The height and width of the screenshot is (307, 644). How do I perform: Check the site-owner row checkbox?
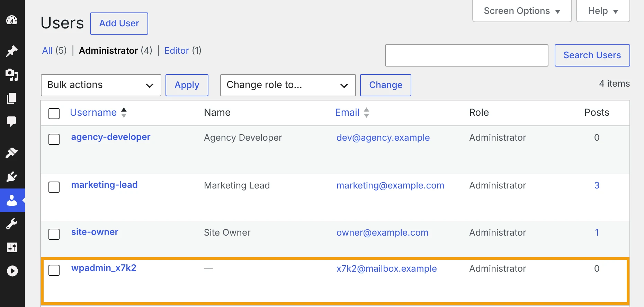tap(54, 234)
